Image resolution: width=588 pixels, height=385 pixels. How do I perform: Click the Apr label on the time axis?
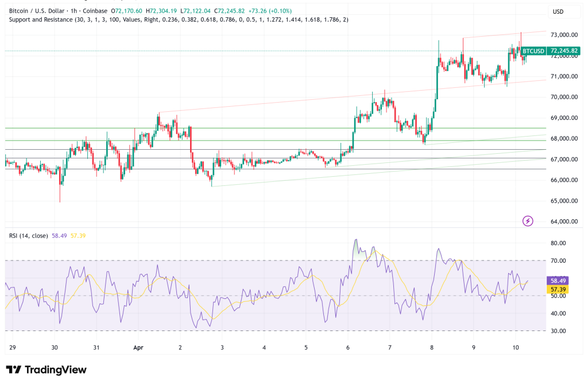138,348
